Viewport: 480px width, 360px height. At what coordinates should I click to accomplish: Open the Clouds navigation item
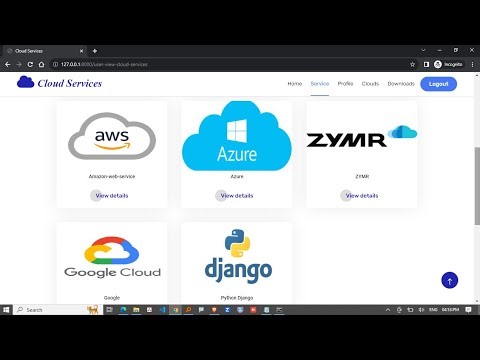click(x=370, y=84)
